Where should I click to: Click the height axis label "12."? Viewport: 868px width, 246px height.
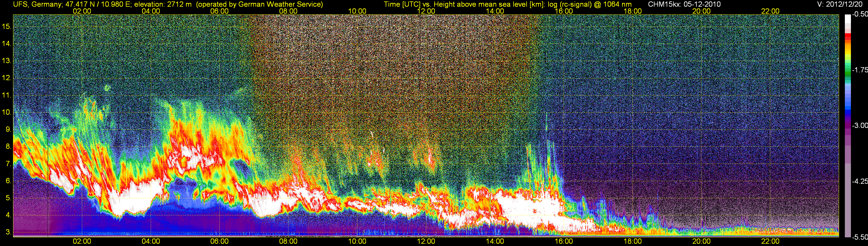[x=7, y=78]
